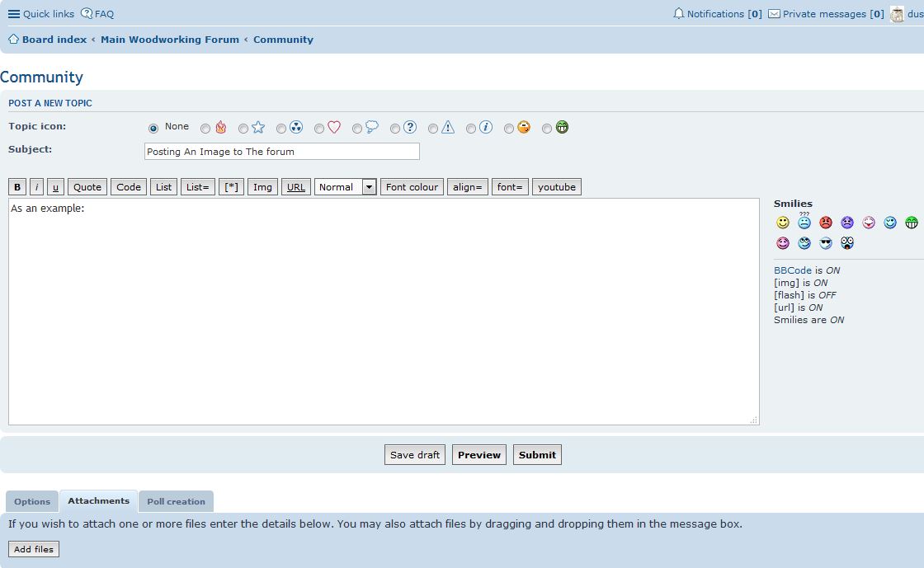Insert the yellow smiling face smiley
The image size is (924, 568).
(783, 223)
